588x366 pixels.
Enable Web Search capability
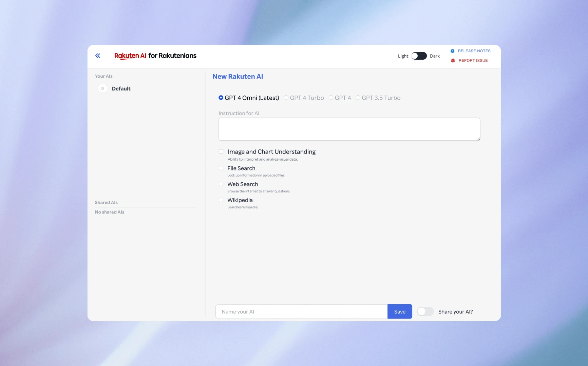tap(221, 184)
